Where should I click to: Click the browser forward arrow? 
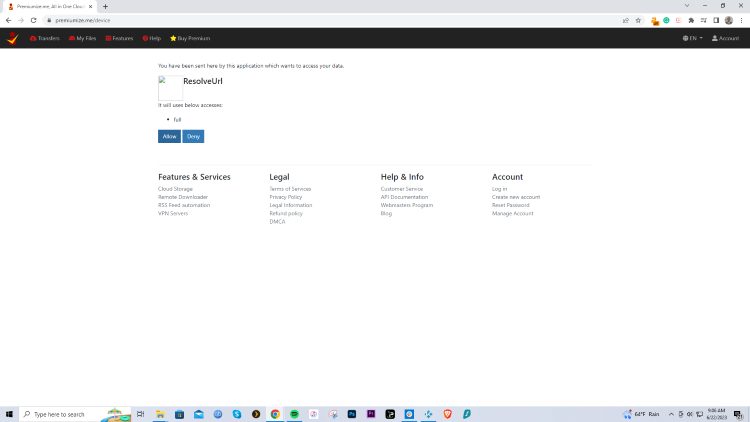point(21,20)
